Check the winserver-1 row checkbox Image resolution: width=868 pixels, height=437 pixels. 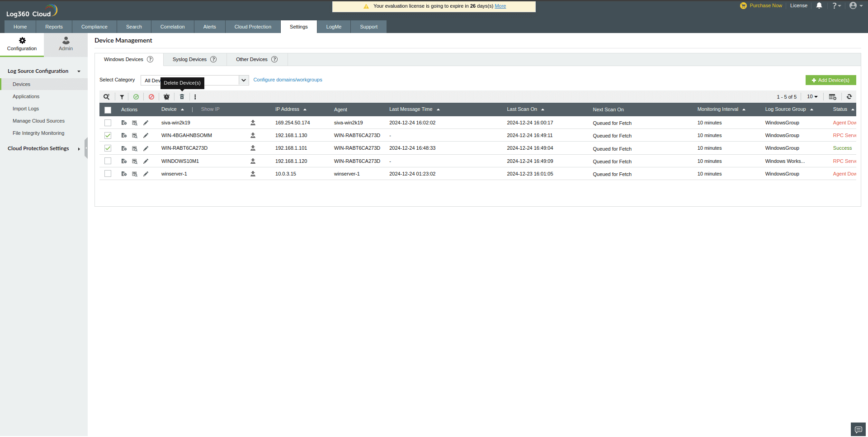pos(108,173)
